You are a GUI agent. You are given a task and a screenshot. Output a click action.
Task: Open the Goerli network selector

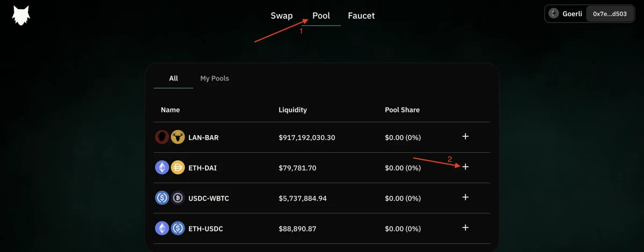(x=566, y=14)
